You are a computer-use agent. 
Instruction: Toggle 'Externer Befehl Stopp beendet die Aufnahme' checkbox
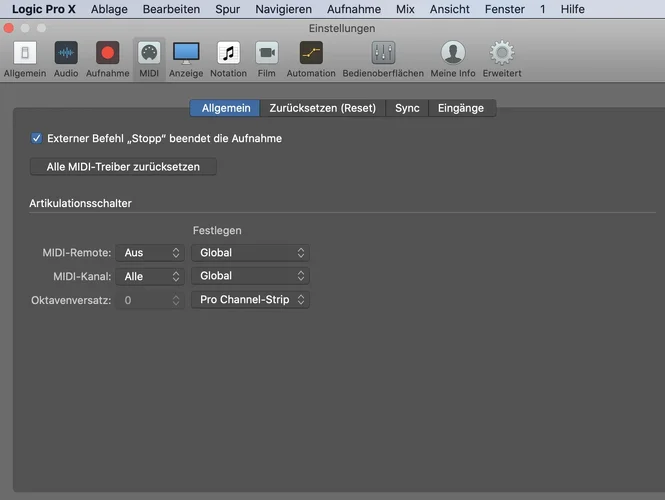point(36,138)
